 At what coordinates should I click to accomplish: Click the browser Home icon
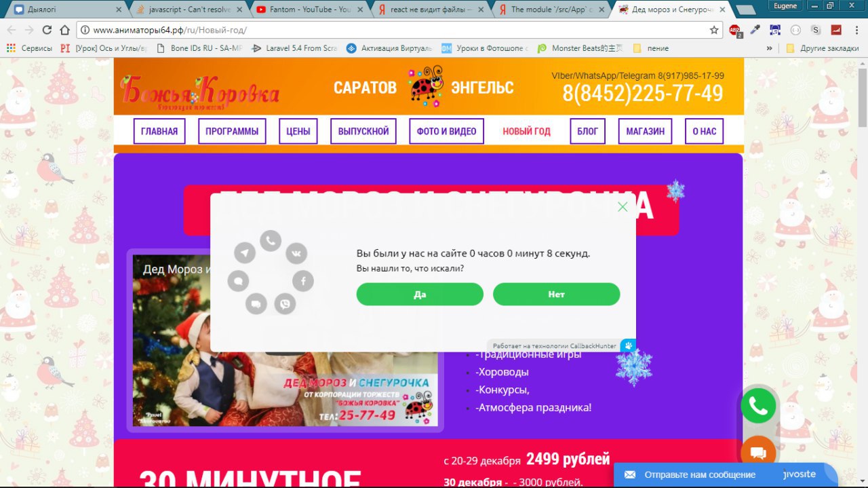click(64, 30)
